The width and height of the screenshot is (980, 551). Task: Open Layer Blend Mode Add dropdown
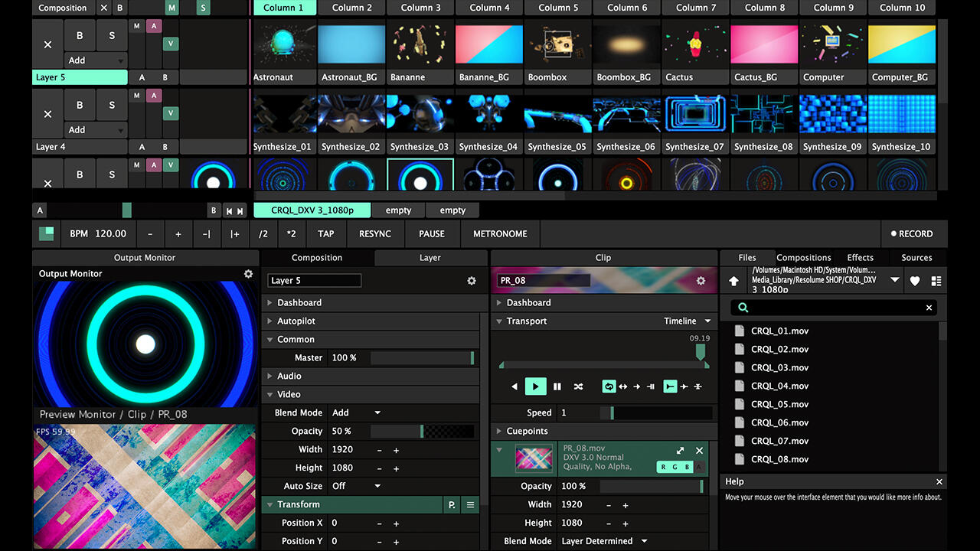pos(356,412)
